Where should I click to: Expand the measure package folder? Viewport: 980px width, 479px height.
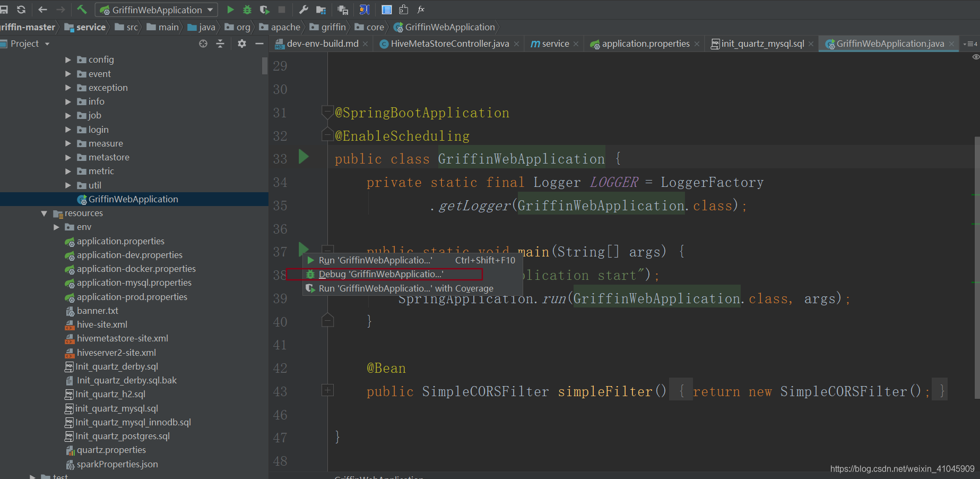pos(68,143)
